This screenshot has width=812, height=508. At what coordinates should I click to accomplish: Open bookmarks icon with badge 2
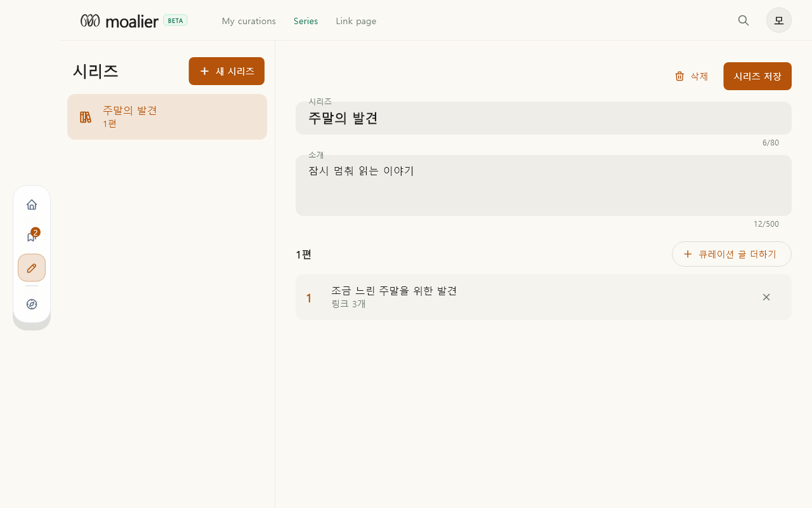32,236
